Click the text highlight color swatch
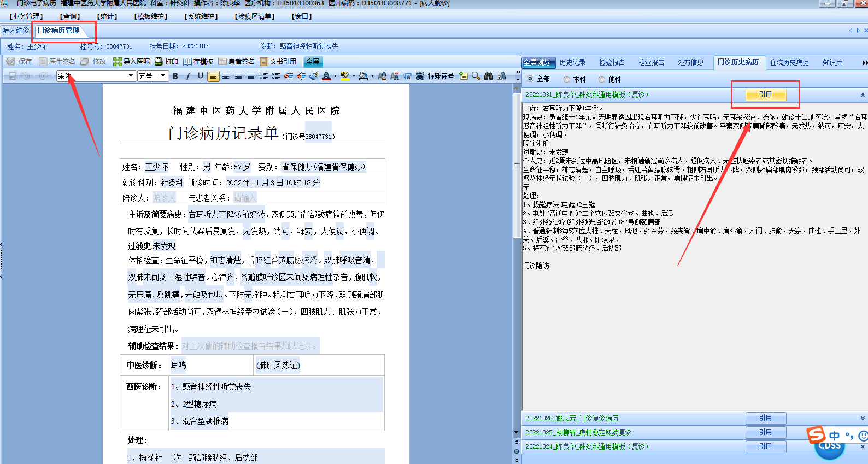 click(345, 76)
